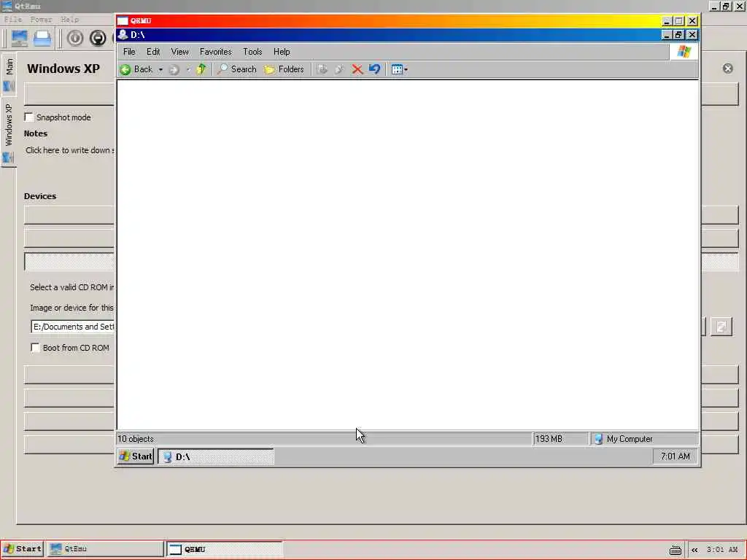The image size is (747, 560).
Task: Click the Windows flag logo in Explorer
Action: coord(684,52)
